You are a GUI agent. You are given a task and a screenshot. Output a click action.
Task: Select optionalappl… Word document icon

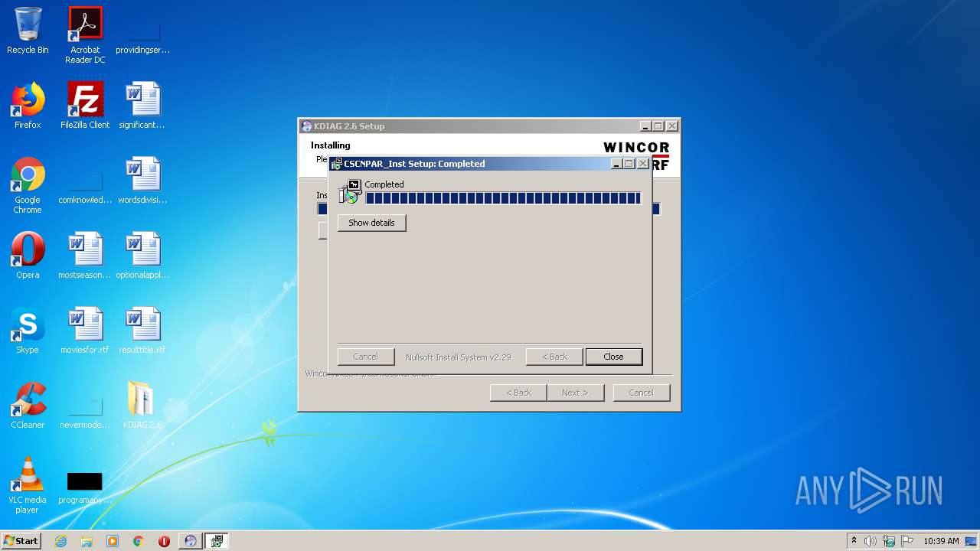point(142,256)
